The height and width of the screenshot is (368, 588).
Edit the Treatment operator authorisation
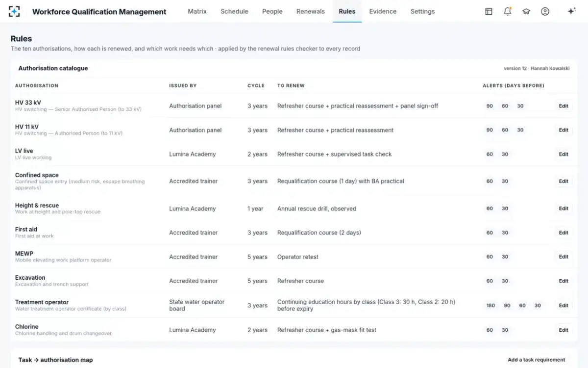563,305
